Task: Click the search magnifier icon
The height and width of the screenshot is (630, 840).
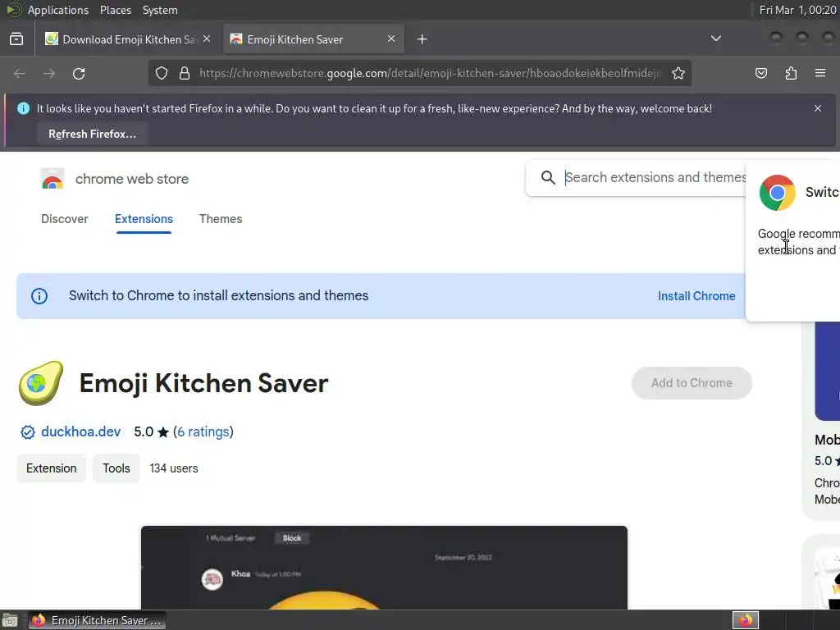Action: [548, 177]
